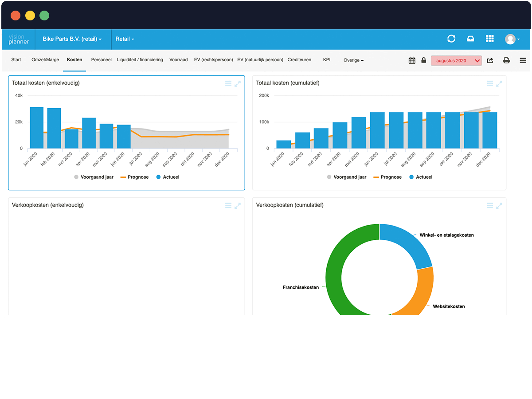
Task: Switch to the Omzet/Marge tab
Action: click(45, 59)
